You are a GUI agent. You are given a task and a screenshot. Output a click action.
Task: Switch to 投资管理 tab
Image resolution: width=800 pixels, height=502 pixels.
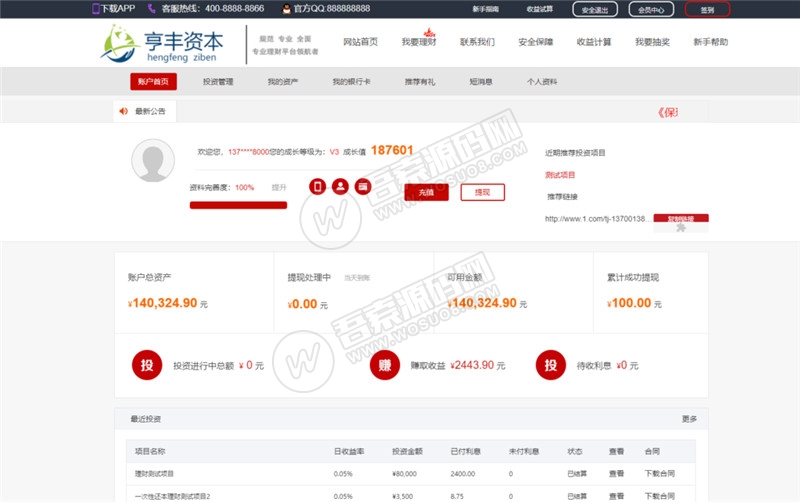click(218, 81)
